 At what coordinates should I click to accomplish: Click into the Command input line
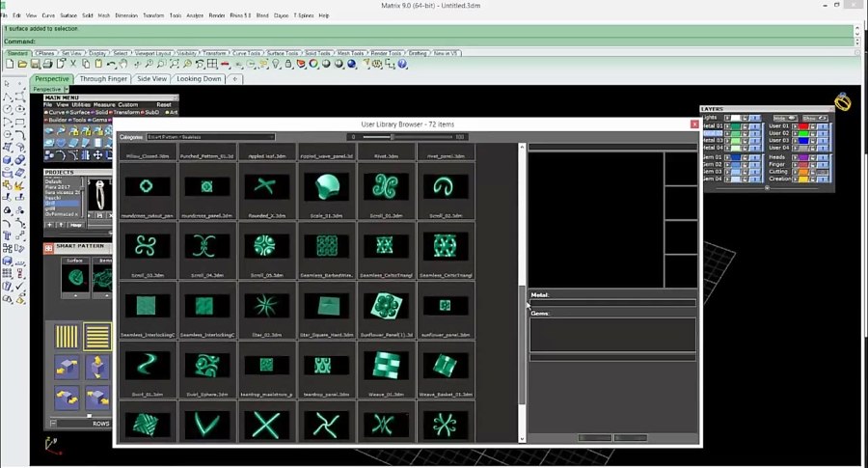coord(429,41)
